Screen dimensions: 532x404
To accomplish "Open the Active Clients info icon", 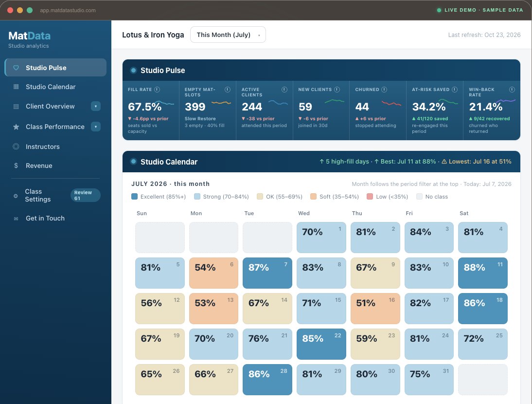I will tap(284, 89).
